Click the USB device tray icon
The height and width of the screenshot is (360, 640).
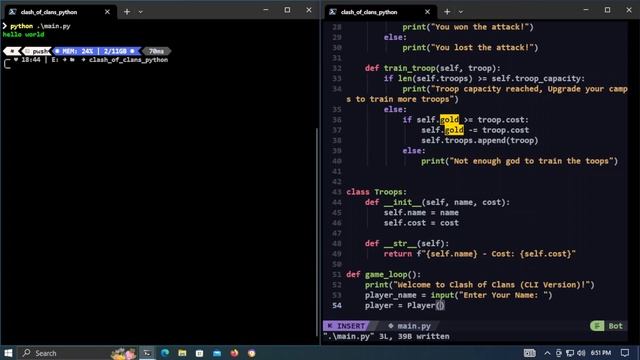[559, 353]
